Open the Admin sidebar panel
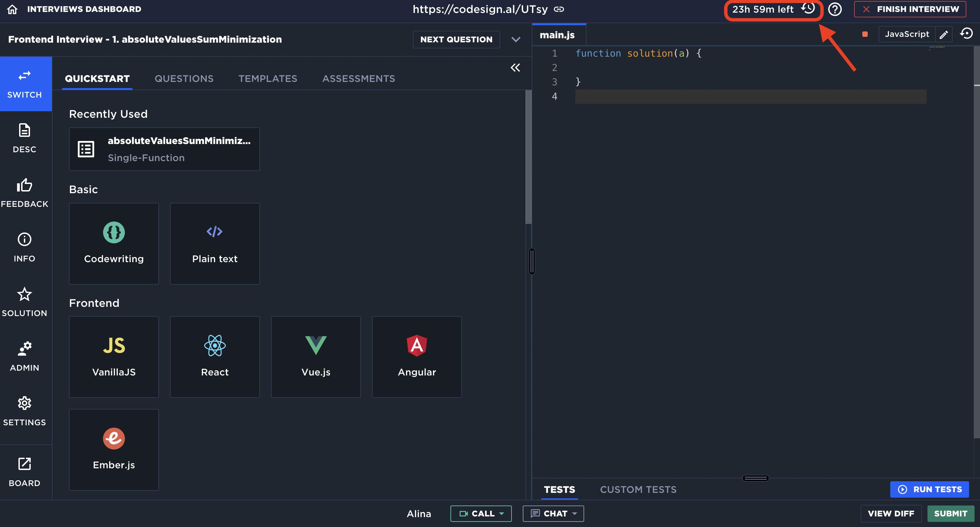The width and height of the screenshot is (980, 527). [25, 357]
